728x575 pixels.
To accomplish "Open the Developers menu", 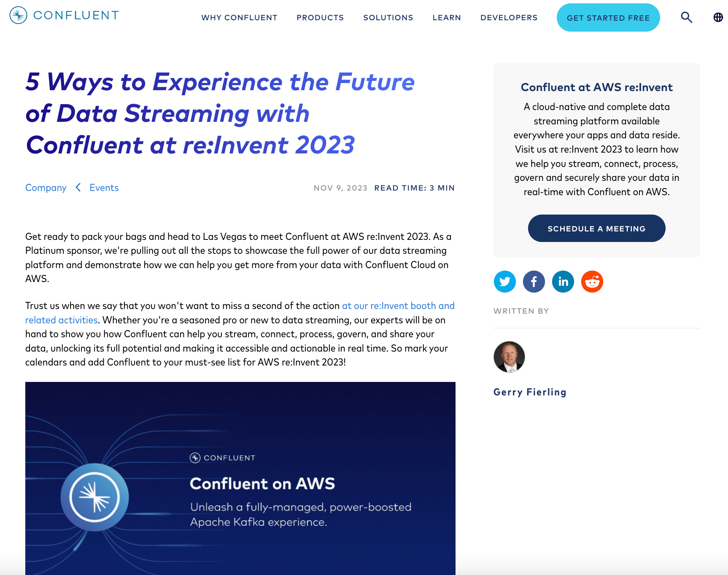I will (509, 18).
